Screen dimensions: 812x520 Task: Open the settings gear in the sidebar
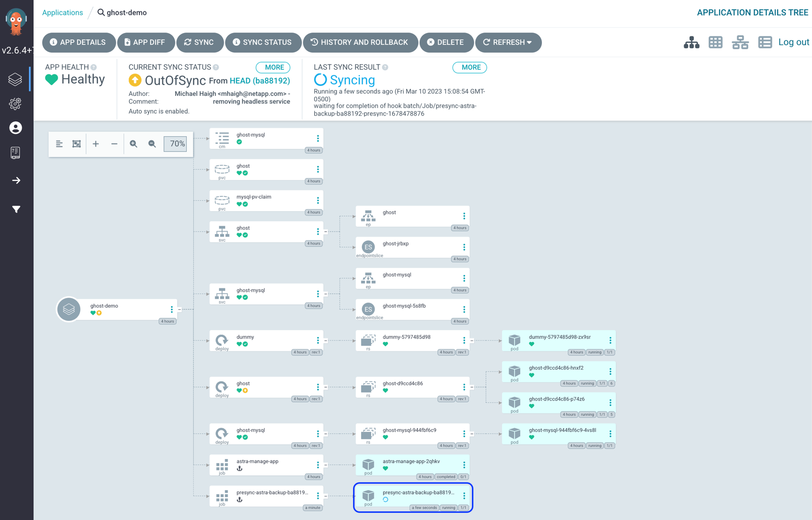pos(15,104)
